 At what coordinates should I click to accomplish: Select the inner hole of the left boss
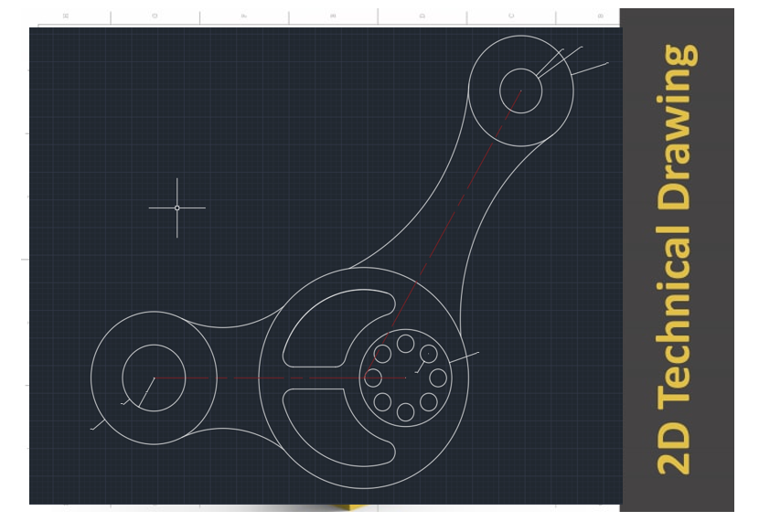click(x=154, y=378)
